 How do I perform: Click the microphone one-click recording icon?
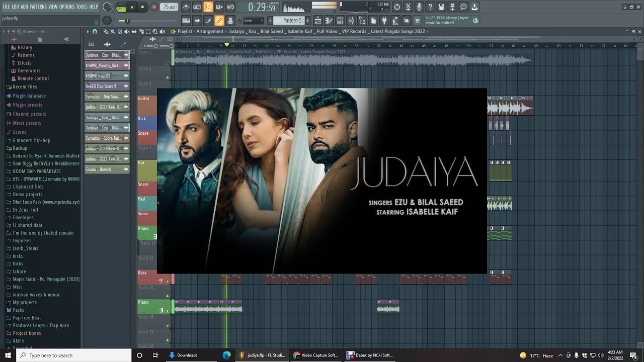click(419, 7)
